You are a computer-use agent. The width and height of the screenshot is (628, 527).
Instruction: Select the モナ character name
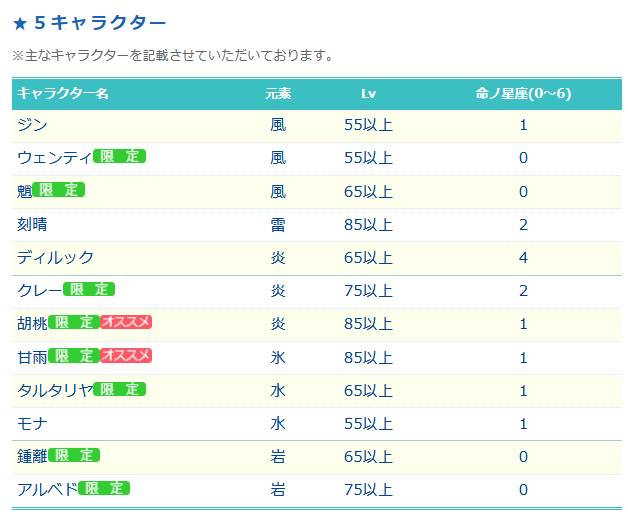click(32, 423)
